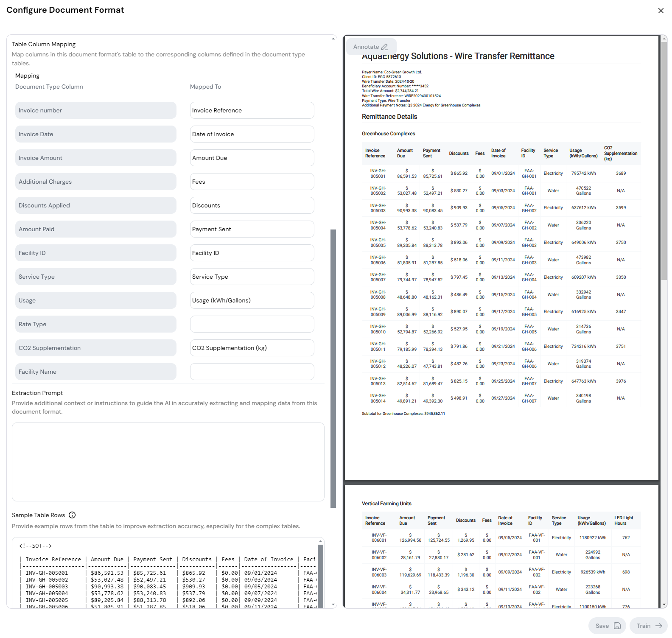Open the Facility ID mapped-to field
Screen dimensions: 672x638
tap(252, 253)
